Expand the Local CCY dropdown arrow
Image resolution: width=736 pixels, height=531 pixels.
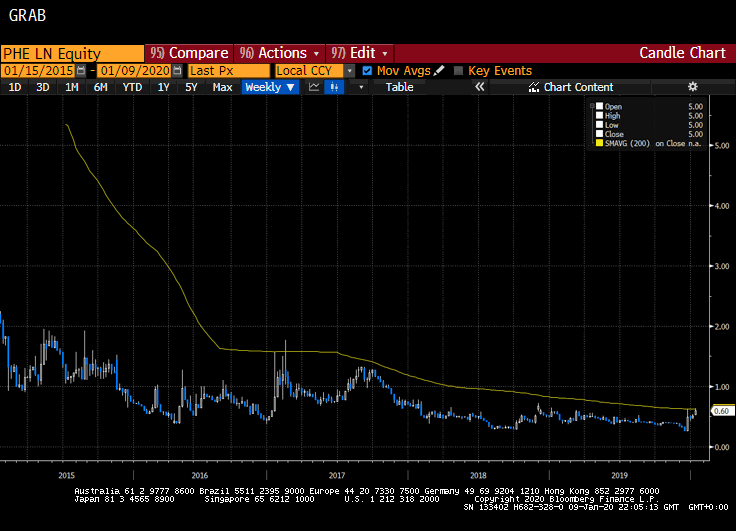pos(350,71)
